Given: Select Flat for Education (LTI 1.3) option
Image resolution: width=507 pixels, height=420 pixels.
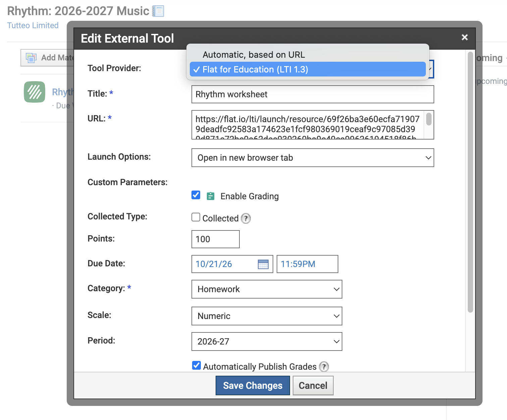Looking at the screenshot, I should pos(307,69).
